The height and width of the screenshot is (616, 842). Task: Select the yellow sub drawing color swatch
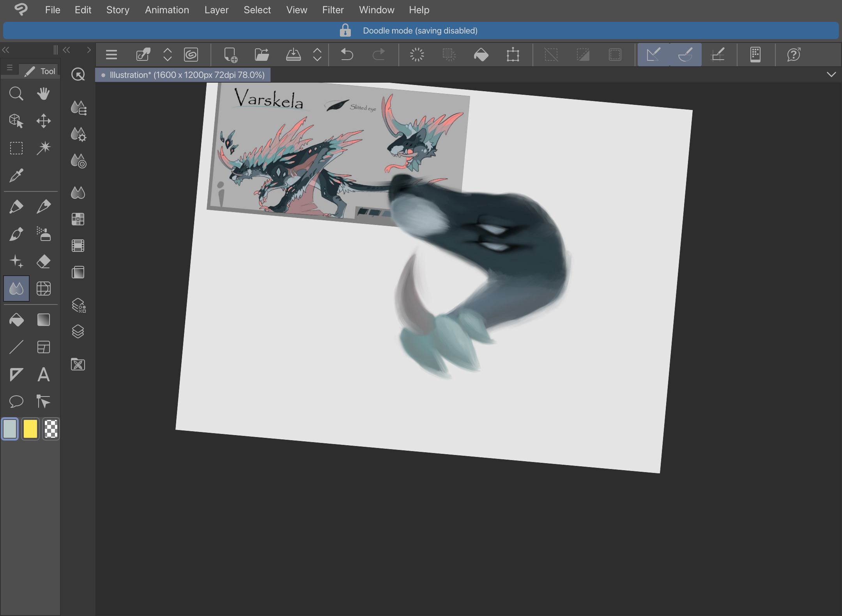click(30, 429)
